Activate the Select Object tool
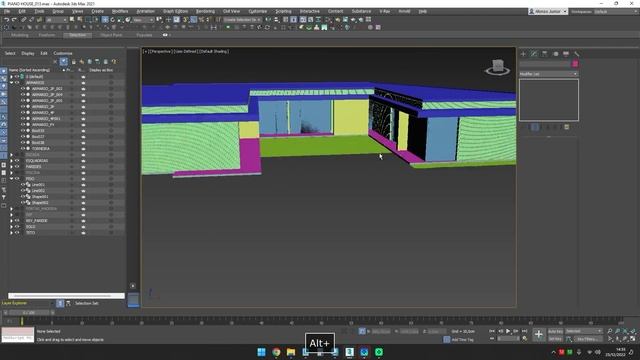The width and height of the screenshot is (640, 360). [72, 20]
